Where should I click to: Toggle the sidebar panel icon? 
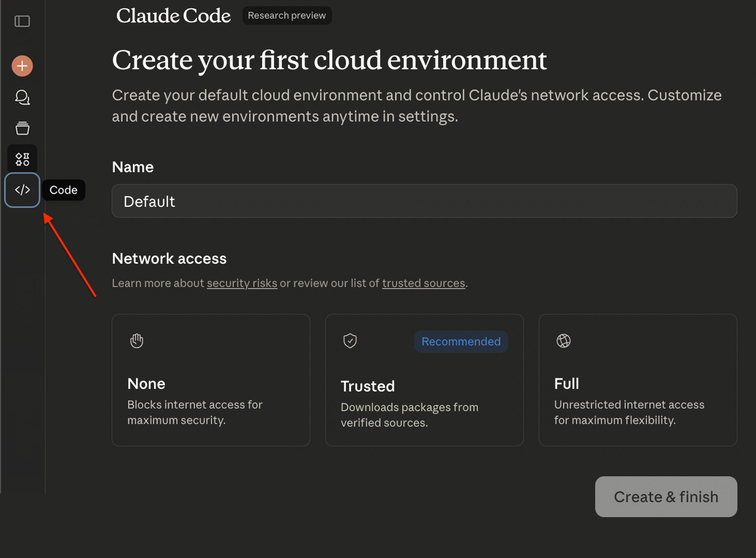coord(22,21)
